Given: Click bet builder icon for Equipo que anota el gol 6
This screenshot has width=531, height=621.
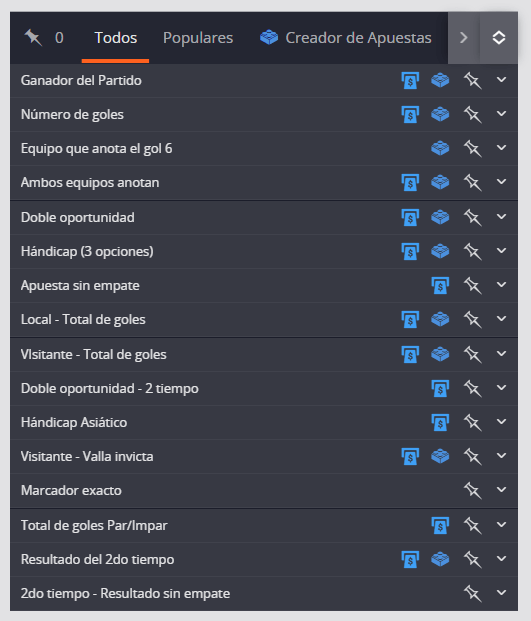Looking at the screenshot, I should pos(440,149).
